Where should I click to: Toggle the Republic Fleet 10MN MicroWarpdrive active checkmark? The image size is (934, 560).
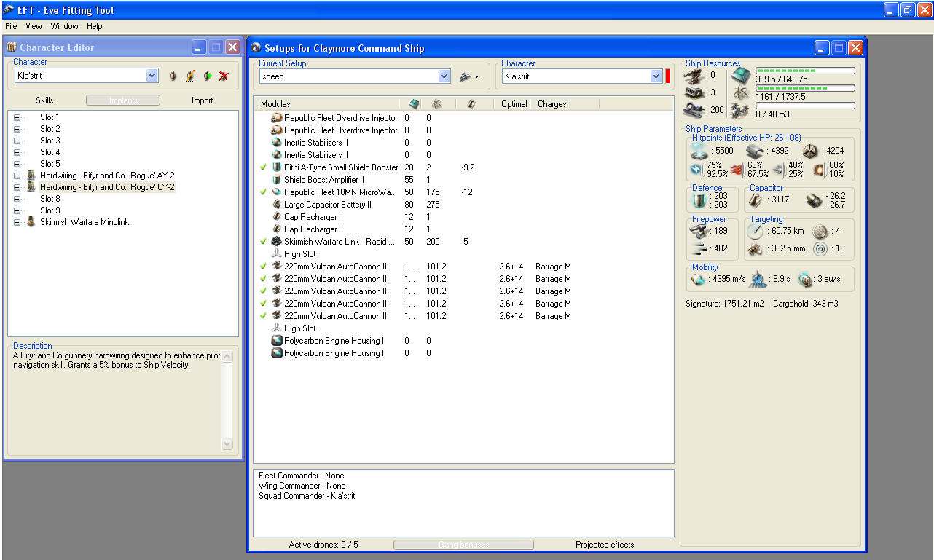coord(263,192)
